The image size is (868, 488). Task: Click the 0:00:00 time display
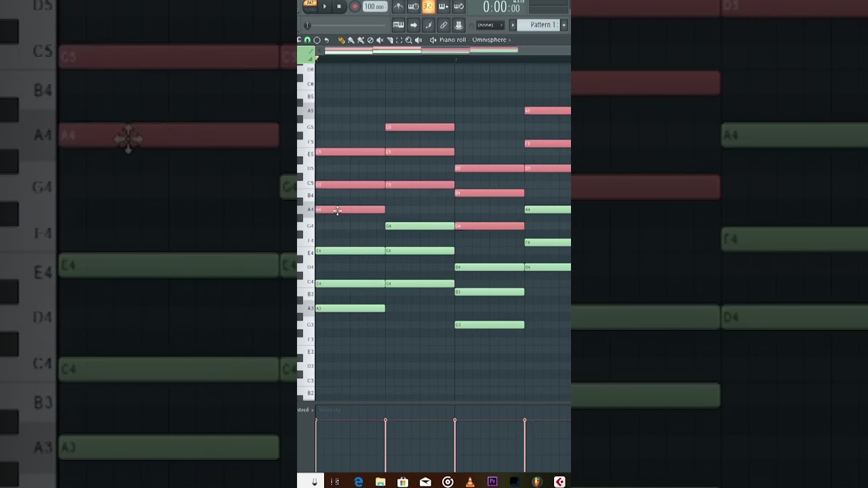[x=501, y=7]
